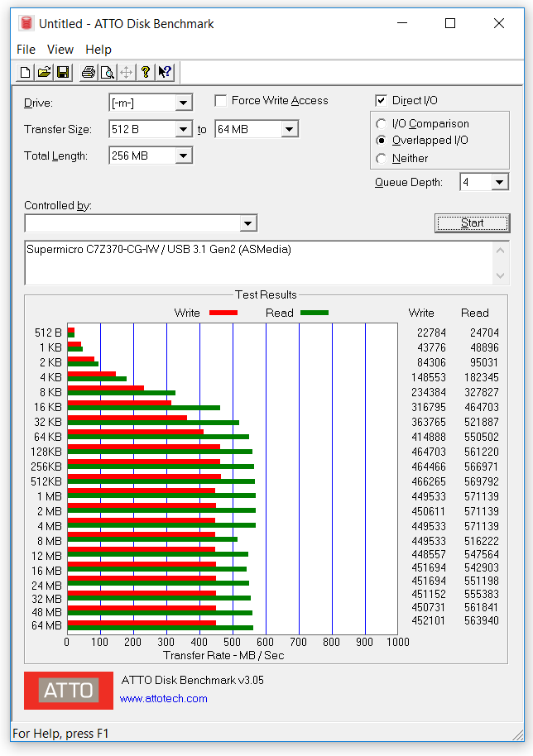The height and width of the screenshot is (756, 533).
Task: Activate the context help pointer icon
Action: pos(165,72)
